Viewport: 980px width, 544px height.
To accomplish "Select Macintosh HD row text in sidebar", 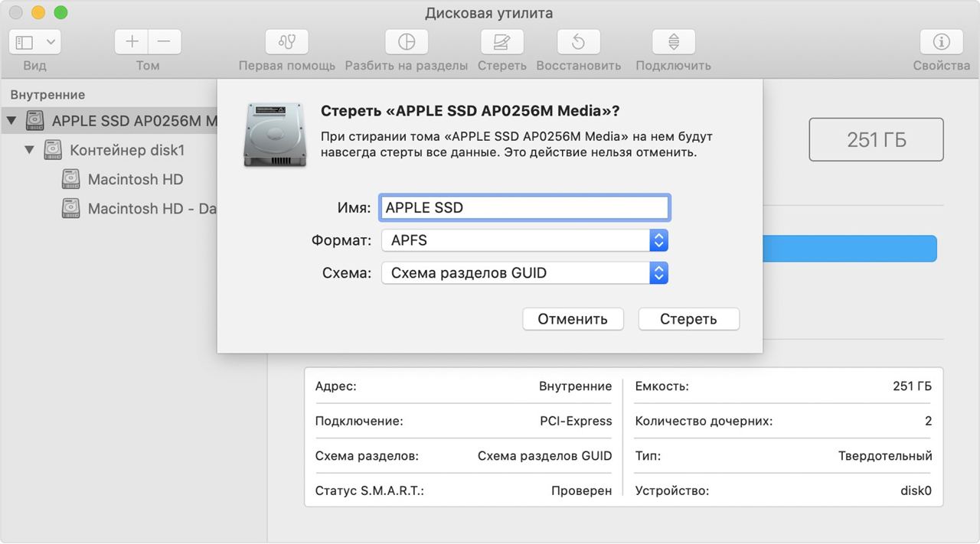I will [136, 179].
